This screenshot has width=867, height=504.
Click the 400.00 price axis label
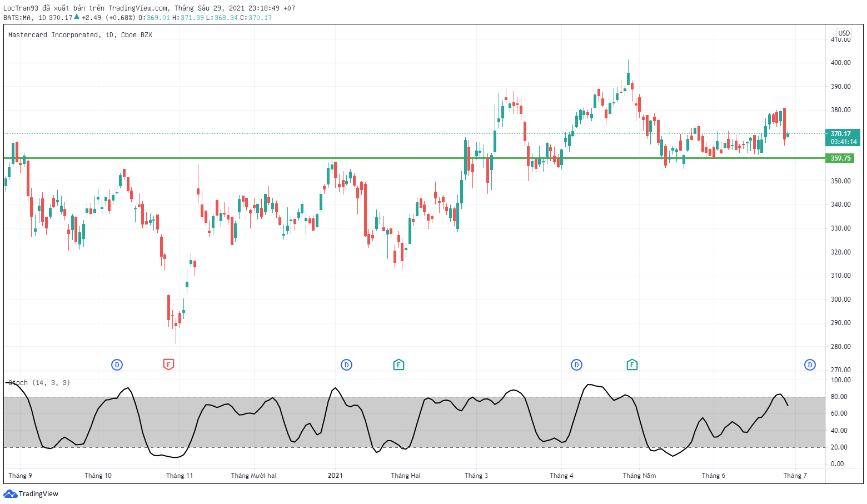coord(840,63)
